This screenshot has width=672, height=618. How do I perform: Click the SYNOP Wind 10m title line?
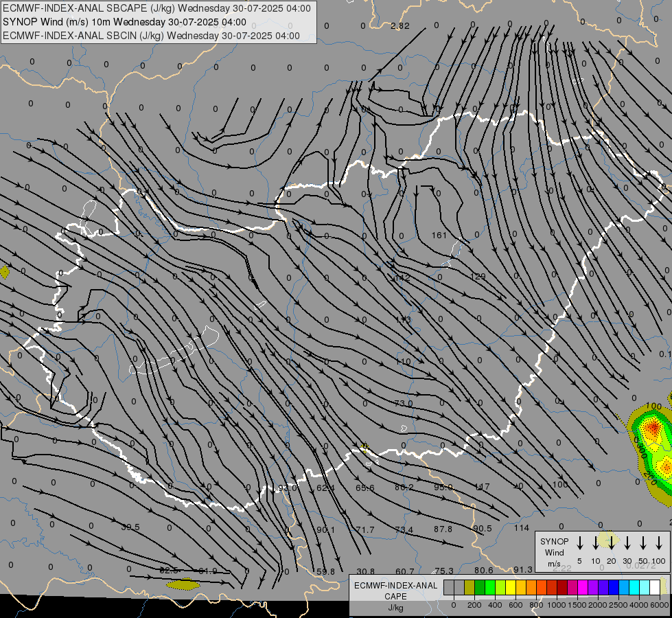tap(124, 22)
